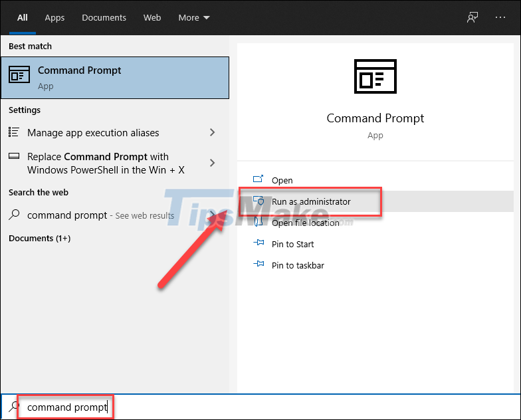Viewport: 521px width, 420px height.
Task: Choose Run as administrator
Action: [x=375, y=201]
